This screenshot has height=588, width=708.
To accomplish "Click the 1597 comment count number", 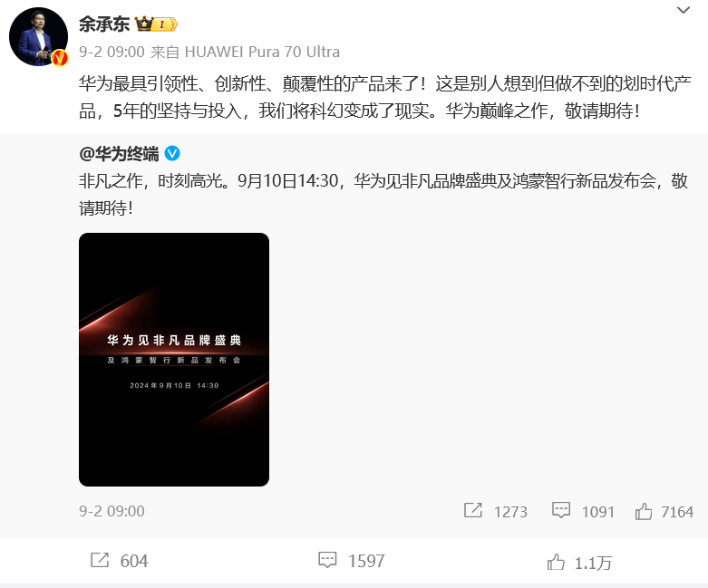I will [x=366, y=561].
